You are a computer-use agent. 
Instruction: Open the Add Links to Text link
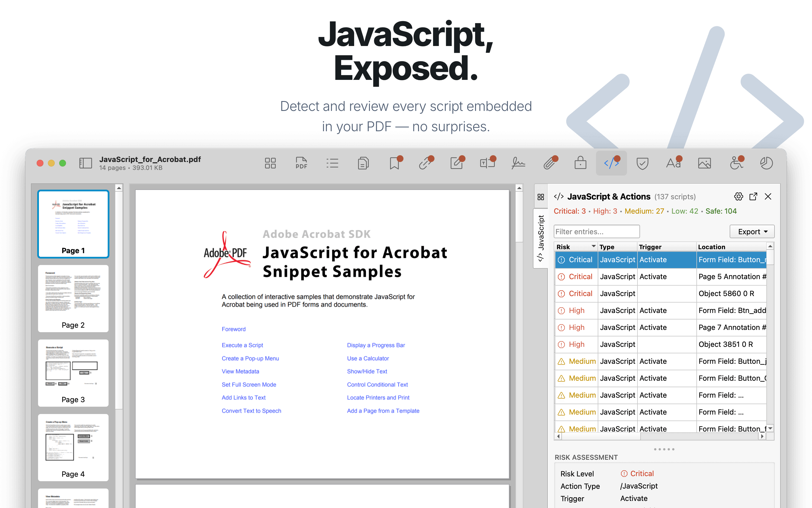[244, 397]
